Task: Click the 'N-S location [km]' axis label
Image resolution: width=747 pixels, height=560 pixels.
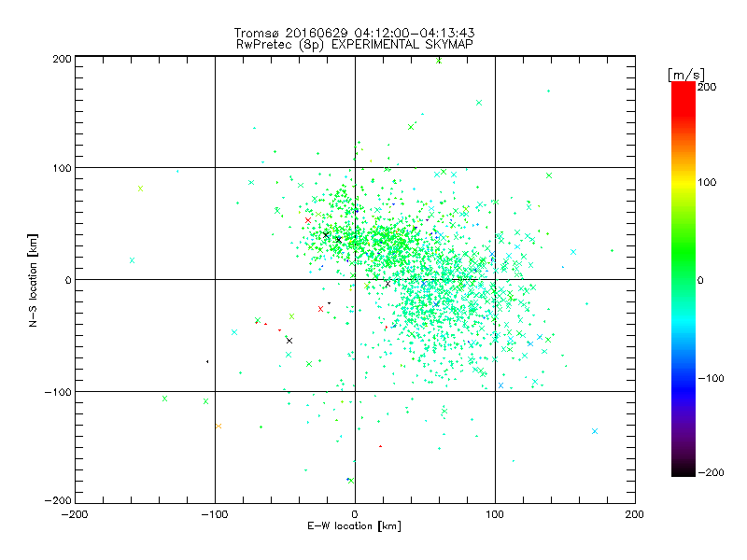Action: click(x=33, y=280)
